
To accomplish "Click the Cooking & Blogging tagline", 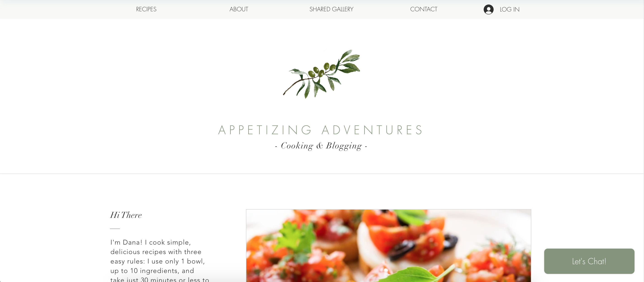I will (321, 146).
